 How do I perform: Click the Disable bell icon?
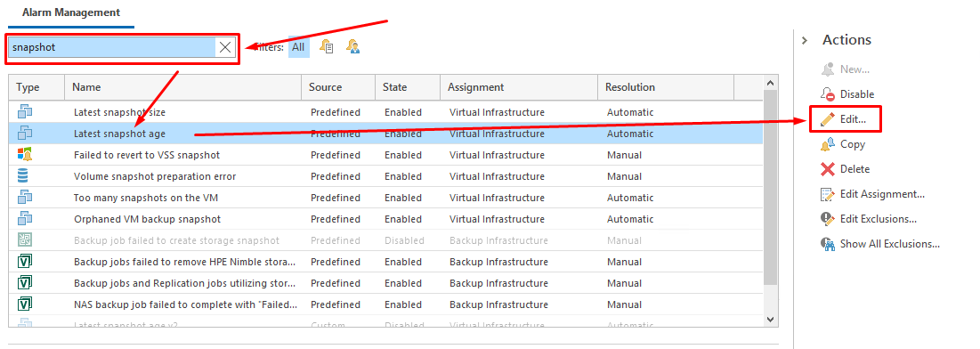pyautogui.click(x=828, y=93)
